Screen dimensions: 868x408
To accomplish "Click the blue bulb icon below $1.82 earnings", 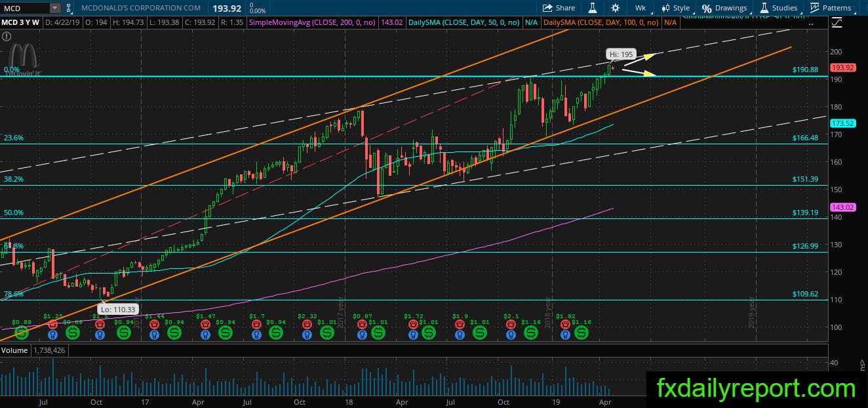I will pyautogui.click(x=564, y=335).
